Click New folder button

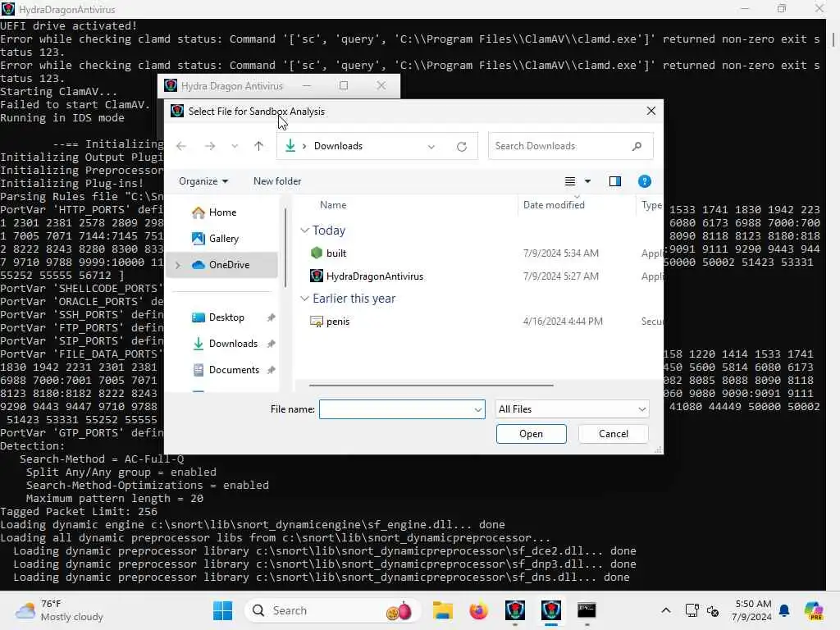(x=277, y=181)
